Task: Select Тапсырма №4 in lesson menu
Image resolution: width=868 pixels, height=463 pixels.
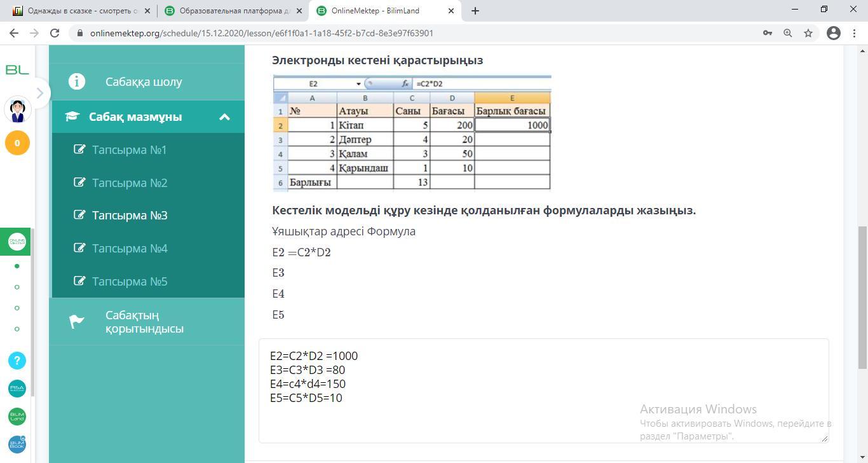Action: (129, 249)
